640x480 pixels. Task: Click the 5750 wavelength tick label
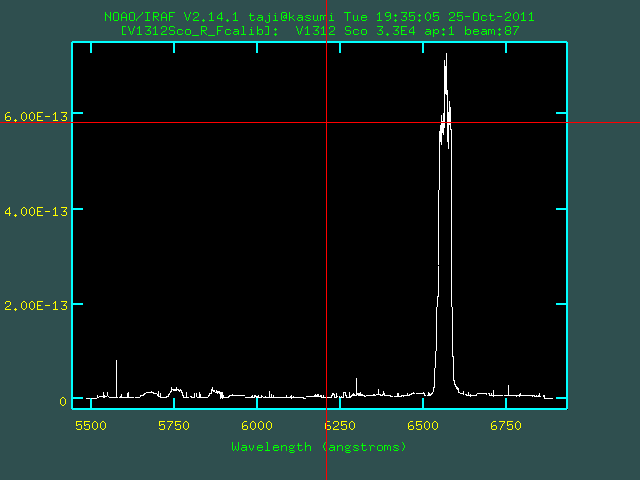pos(174,426)
